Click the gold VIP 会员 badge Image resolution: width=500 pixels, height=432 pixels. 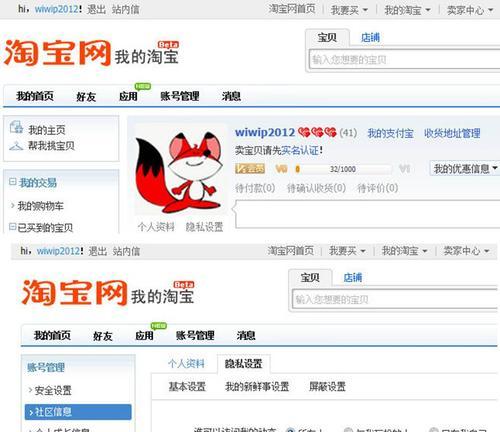[x=250, y=169]
